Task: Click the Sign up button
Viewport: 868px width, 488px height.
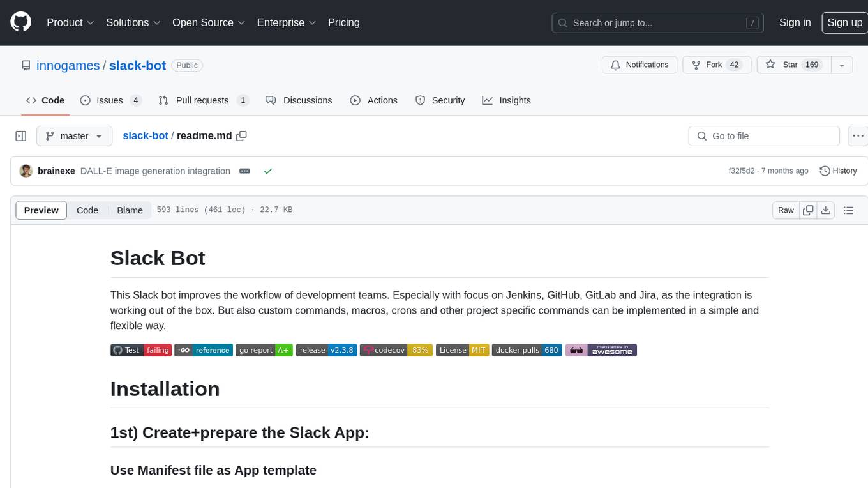Action: tap(844, 22)
